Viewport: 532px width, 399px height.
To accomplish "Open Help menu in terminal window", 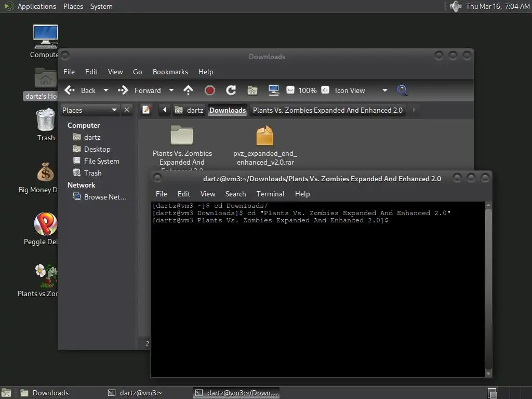I will 302,194.
